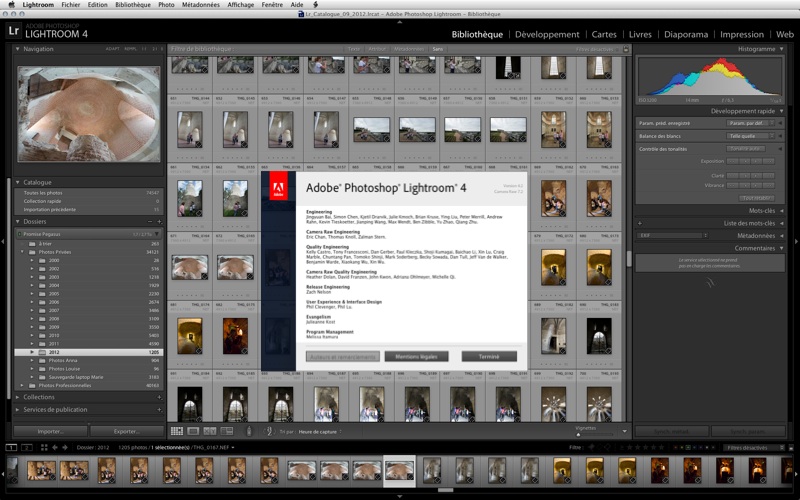
Task: Open the Filtres désactivés filmstrip dropdown
Action: [x=754, y=447]
